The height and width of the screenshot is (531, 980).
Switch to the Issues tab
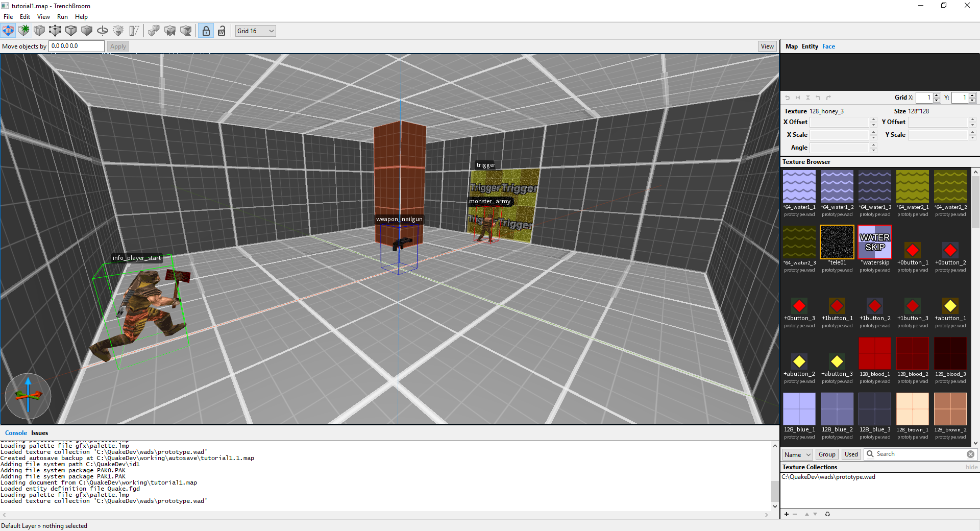click(x=39, y=433)
